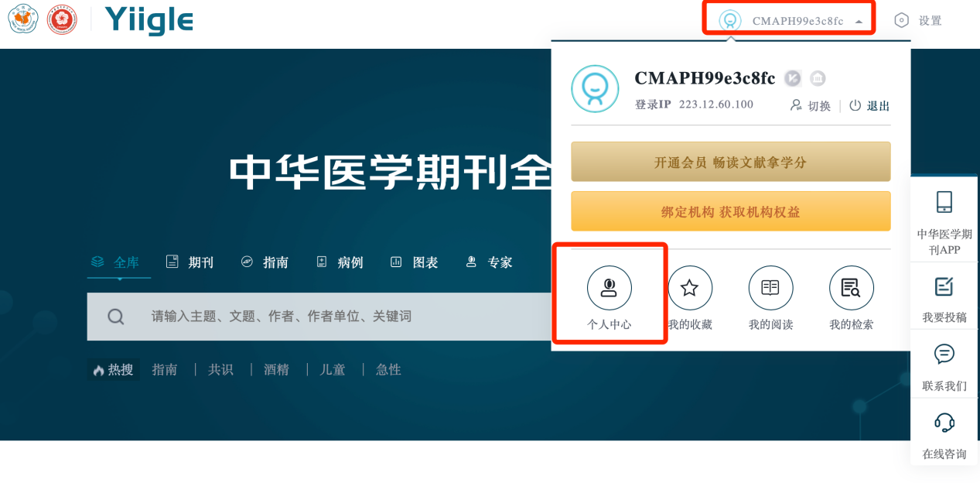Click 开通会员 畅读文献拿学分 button
This screenshot has width=980, height=483.
(730, 162)
